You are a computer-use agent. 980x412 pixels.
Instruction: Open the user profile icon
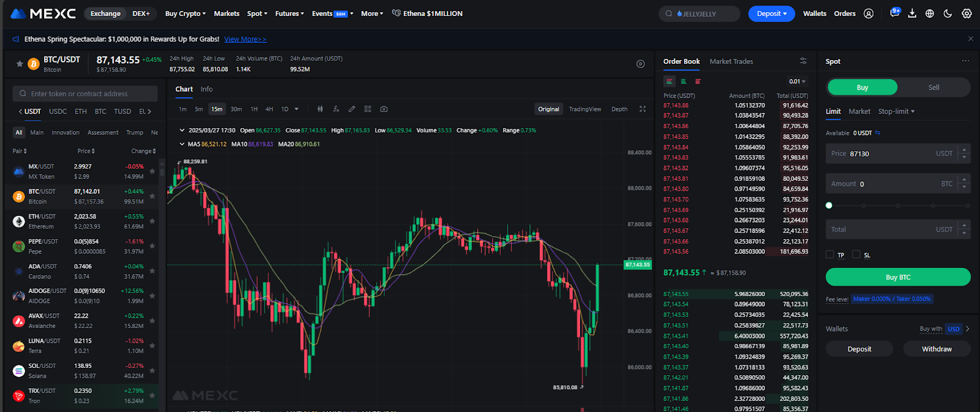click(x=869, y=13)
